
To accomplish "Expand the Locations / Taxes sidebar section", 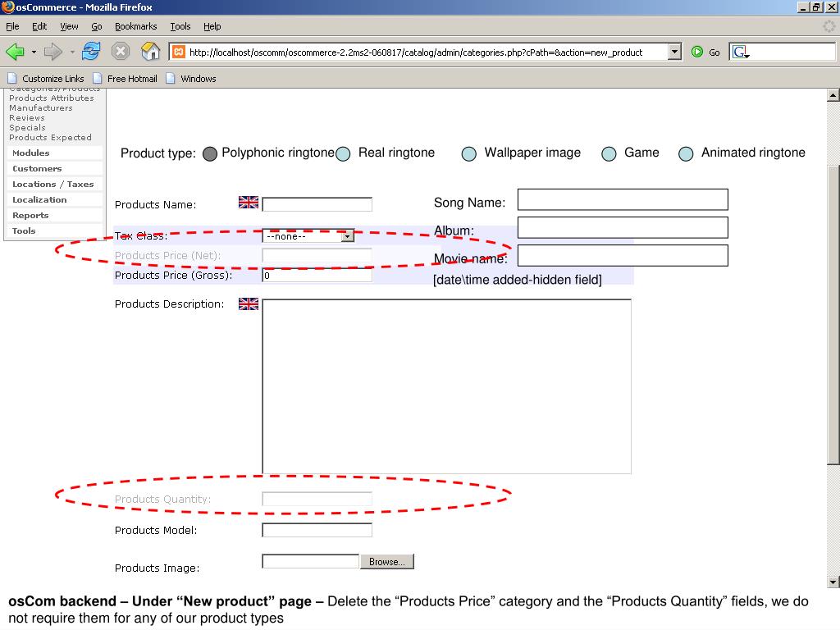I will (53, 184).
